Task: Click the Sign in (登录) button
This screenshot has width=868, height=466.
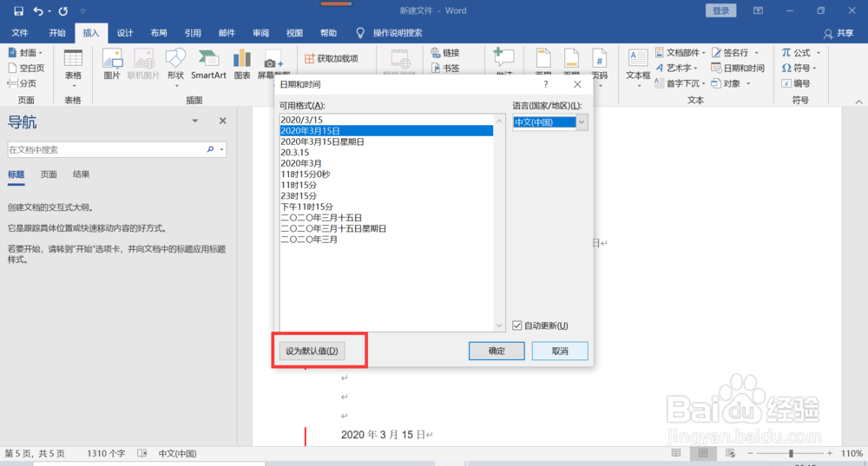Action: tap(720, 10)
